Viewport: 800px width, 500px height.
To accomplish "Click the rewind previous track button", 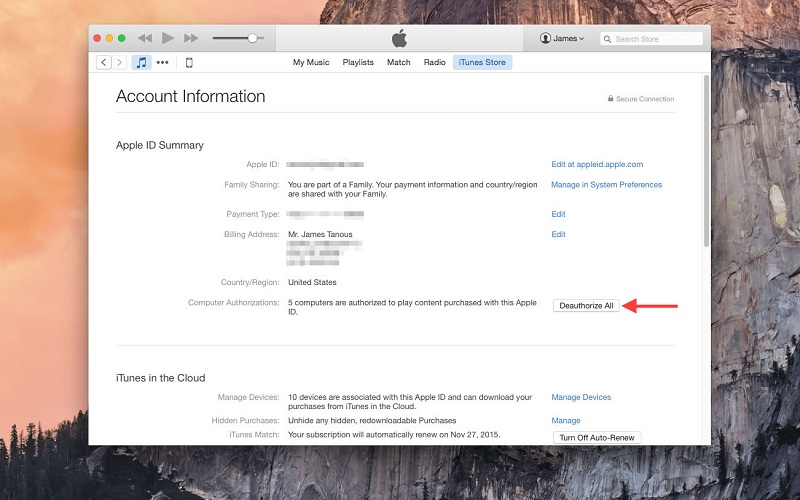I will coord(145,38).
